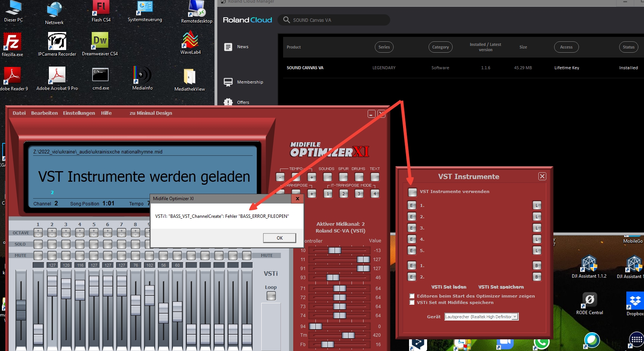Open MediathekView desktop folder icon
Image resolution: width=644 pixels, height=351 pixels.
click(x=189, y=79)
